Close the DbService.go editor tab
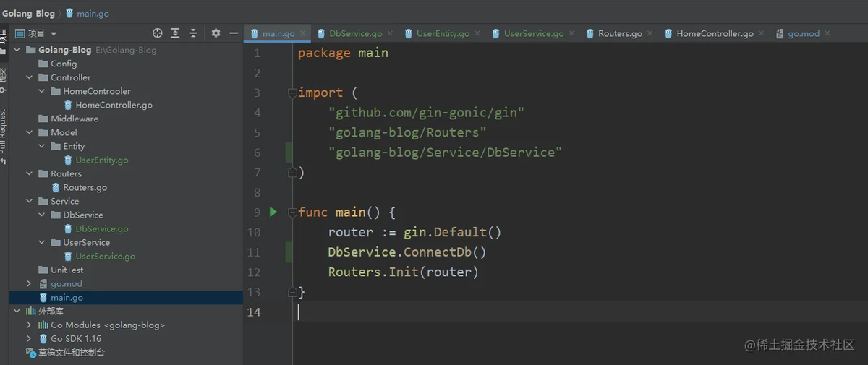This screenshot has height=365, width=868. [390, 33]
